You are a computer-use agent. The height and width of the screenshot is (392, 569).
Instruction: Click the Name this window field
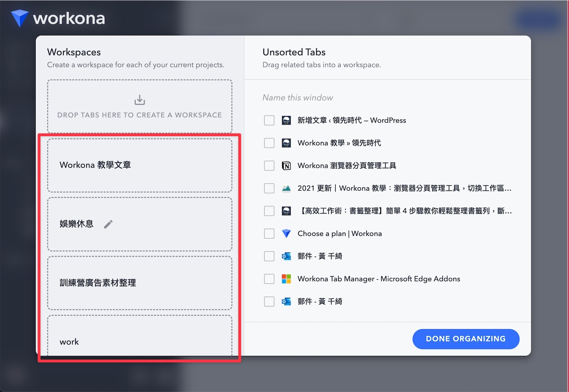click(298, 98)
